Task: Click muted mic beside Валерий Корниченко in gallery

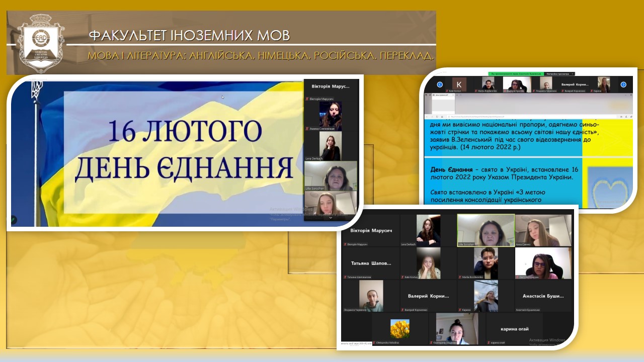Action: (403, 310)
